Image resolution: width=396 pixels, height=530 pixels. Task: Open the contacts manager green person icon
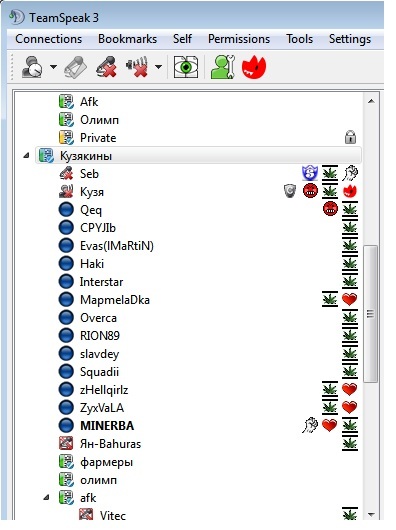coord(223,67)
